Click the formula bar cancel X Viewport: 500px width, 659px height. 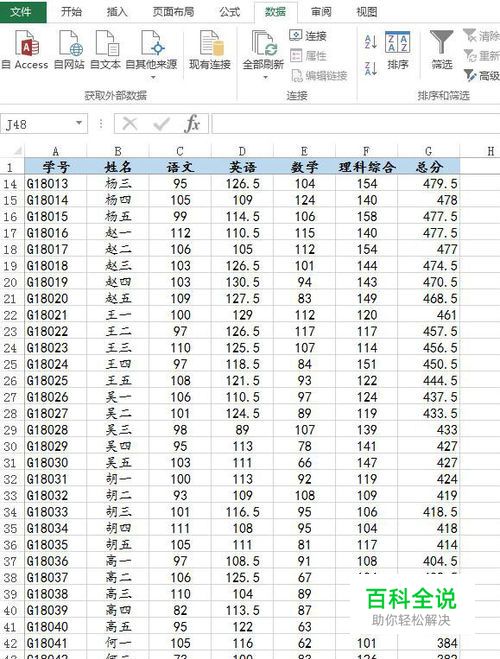pyautogui.click(x=130, y=124)
